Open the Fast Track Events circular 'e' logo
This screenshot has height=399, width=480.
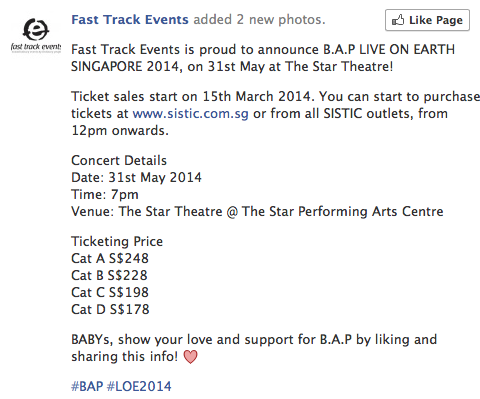[36, 29]
